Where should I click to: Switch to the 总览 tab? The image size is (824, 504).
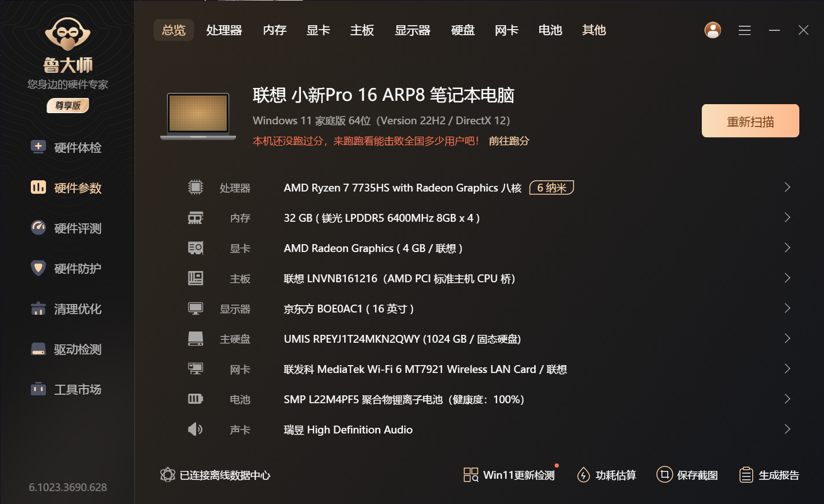pos(174,30)
